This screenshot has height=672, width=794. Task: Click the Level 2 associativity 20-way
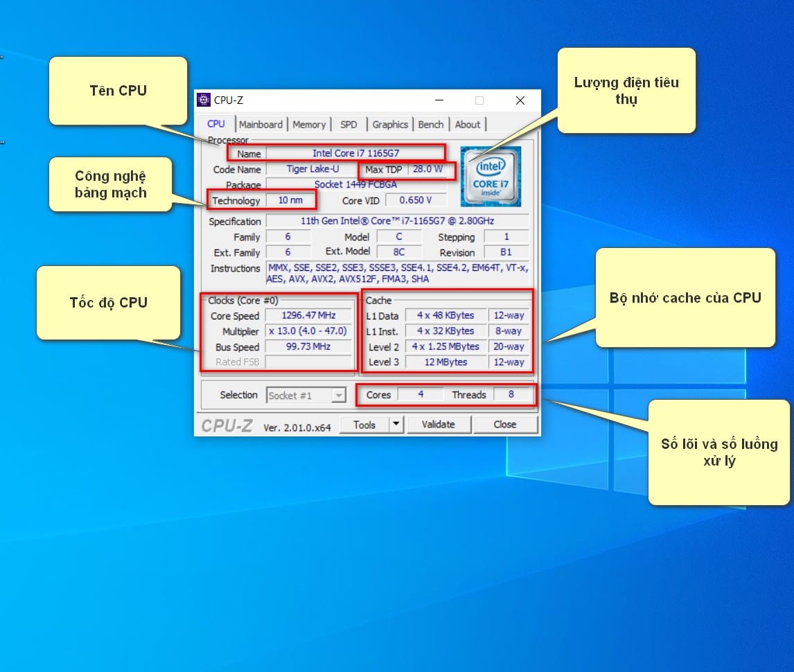[509, 346]
